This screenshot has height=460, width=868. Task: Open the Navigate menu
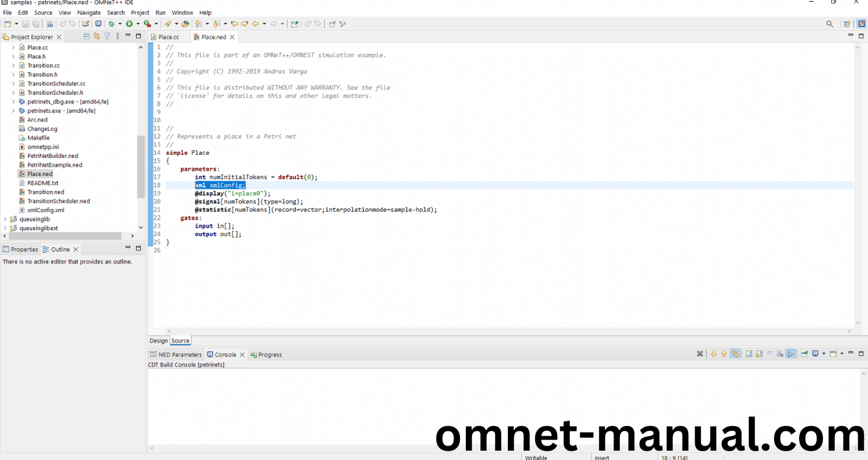[89, 12]
